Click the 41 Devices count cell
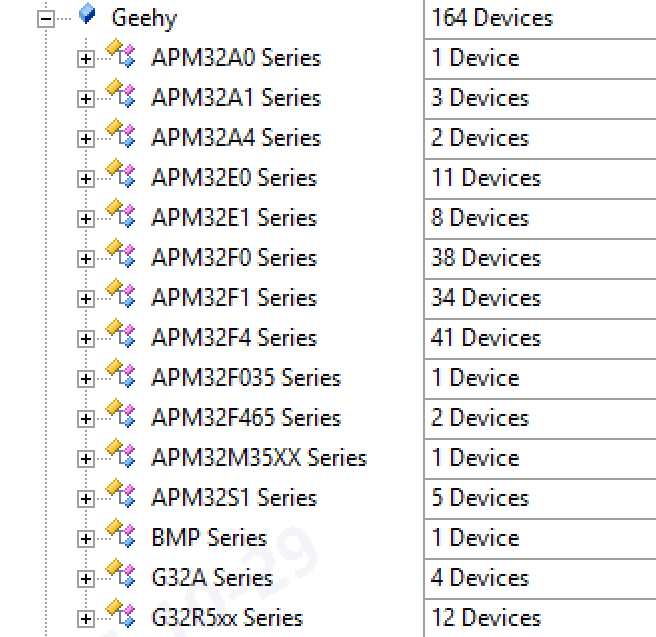Viewport: 656px width, 637px height. (485, 338)
